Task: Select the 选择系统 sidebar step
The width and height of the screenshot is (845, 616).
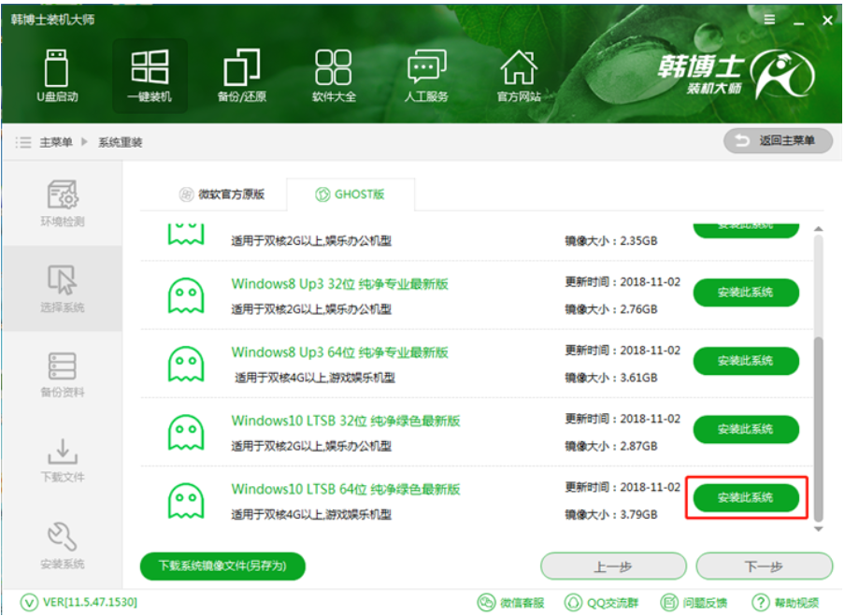Action: coord(63,288)
